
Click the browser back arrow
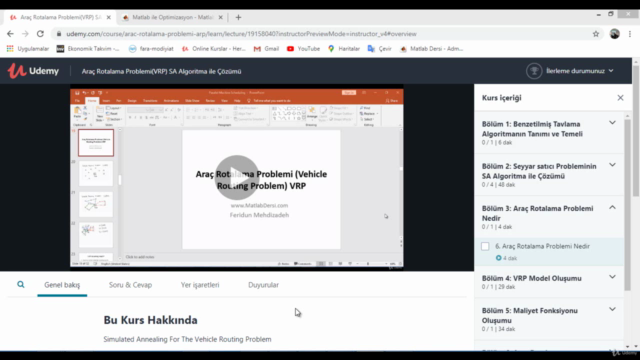[x=10, y=34]
